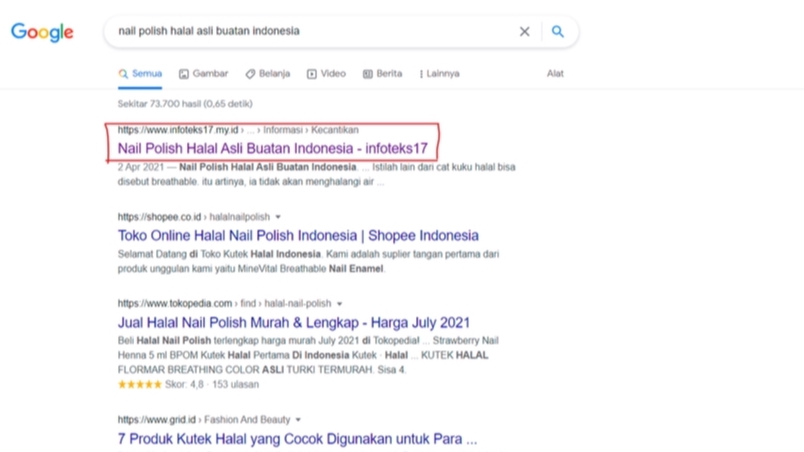Click the 'Sekitar 73.700 hasil' result count text
Screen dimensions: 804x452
coord(185,104)
